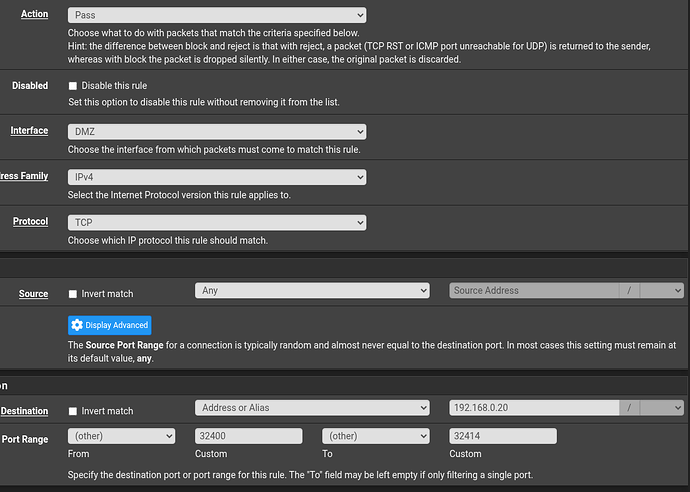Click the bold 'Source Port Range' text
Viewport: 690px width, 492px height.
[124, 345]
